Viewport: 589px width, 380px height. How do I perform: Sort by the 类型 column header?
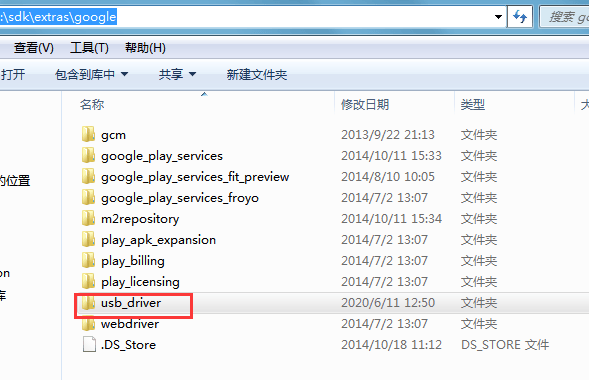point(473,104)
